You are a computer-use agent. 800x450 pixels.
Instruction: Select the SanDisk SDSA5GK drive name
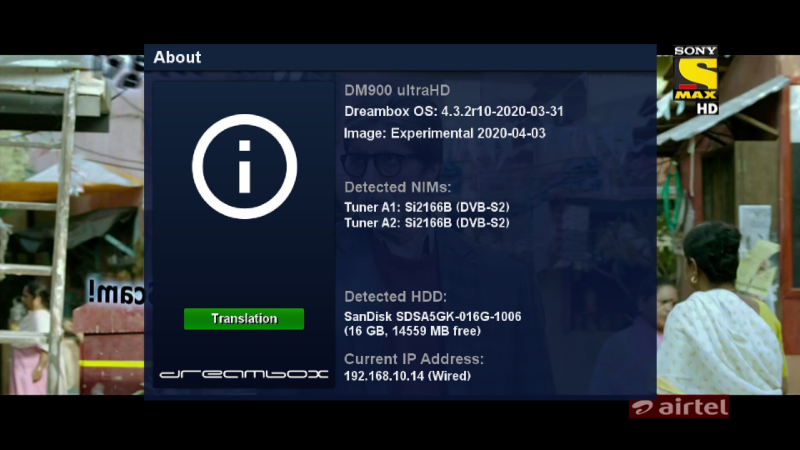tap(432, 317)
